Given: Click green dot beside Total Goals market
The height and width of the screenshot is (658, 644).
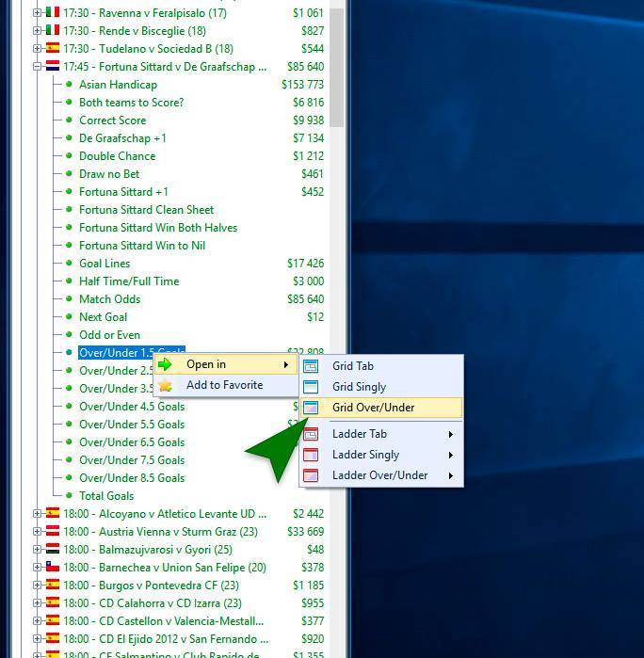Looking at the screenshot, I should point(69,495).
